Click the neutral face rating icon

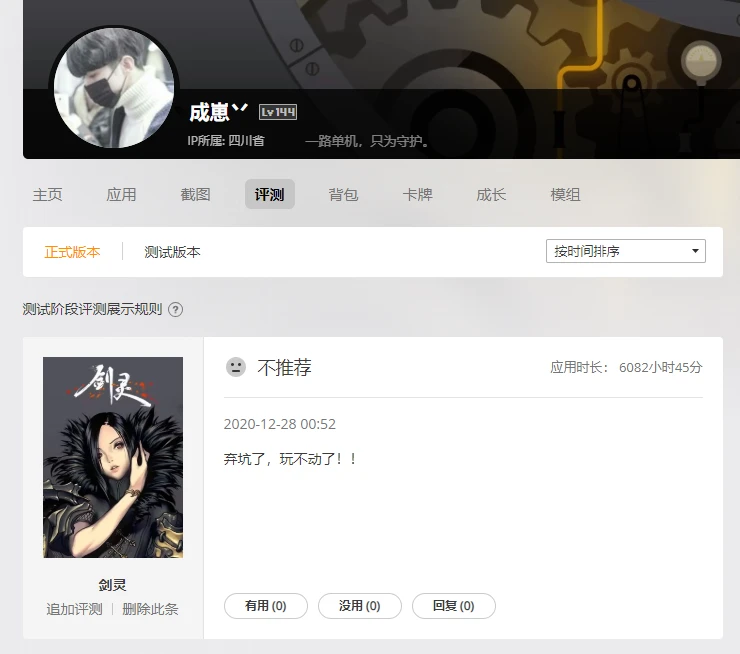pos(236,367)
